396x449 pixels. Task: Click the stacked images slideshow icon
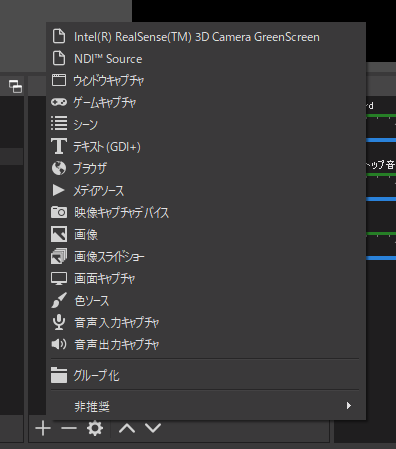(x=59, y=256)
